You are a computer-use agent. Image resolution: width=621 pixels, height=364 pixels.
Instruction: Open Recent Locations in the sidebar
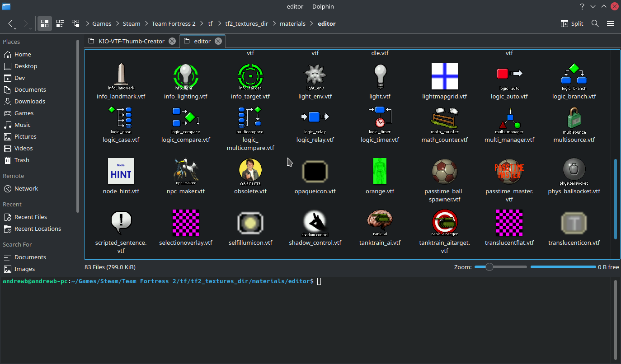pyautogui.click(x=38, y=229)
